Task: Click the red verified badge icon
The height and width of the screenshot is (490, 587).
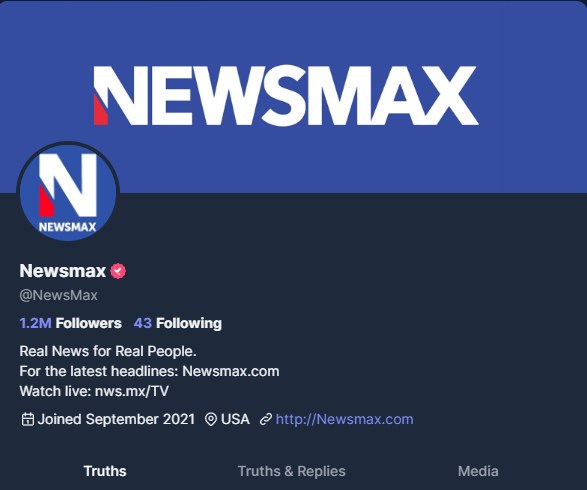Action: point(118,271)
